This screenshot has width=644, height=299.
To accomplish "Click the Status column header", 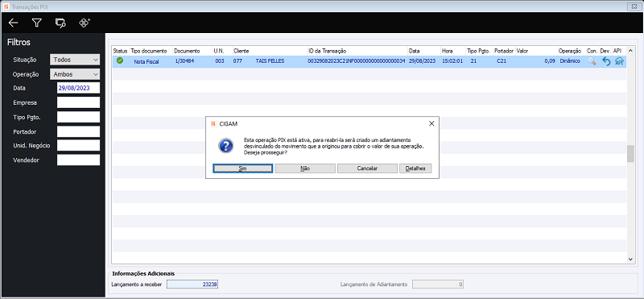I will (x=121, y=51).
